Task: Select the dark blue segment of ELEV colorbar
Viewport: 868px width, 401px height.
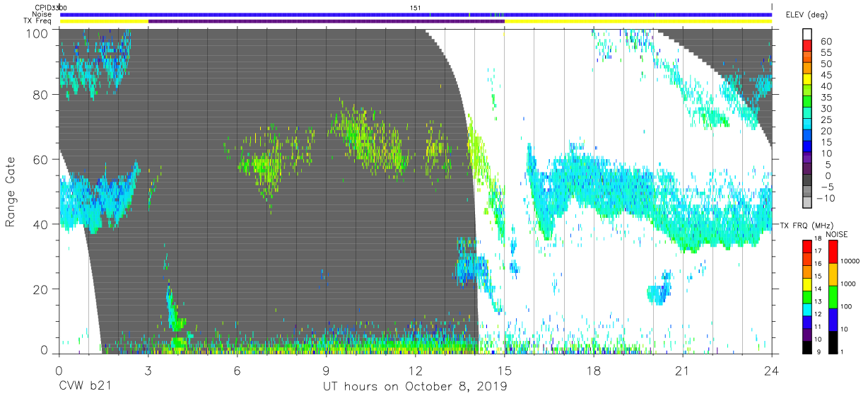Action: click(807, 146)
